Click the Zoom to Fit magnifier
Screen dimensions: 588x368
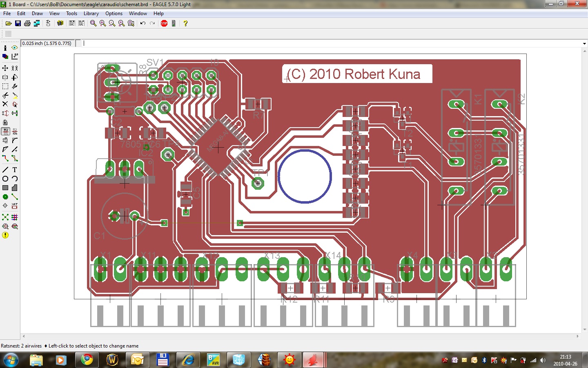tap(93, 23)
